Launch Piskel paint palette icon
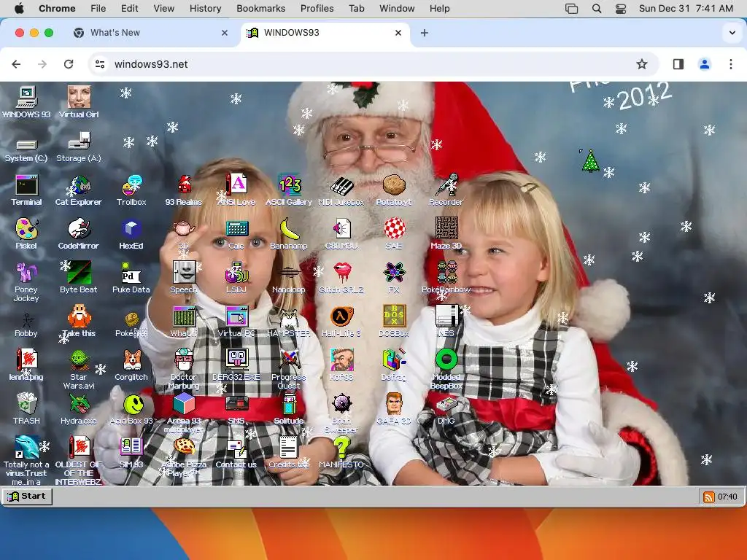This screenshot has width=747, height=560. click(26, 229)
